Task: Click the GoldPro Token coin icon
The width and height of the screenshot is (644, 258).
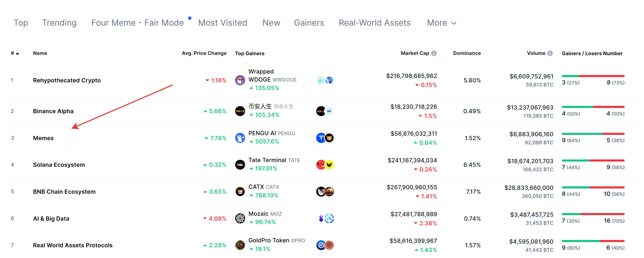Action: tap(240, 245)
